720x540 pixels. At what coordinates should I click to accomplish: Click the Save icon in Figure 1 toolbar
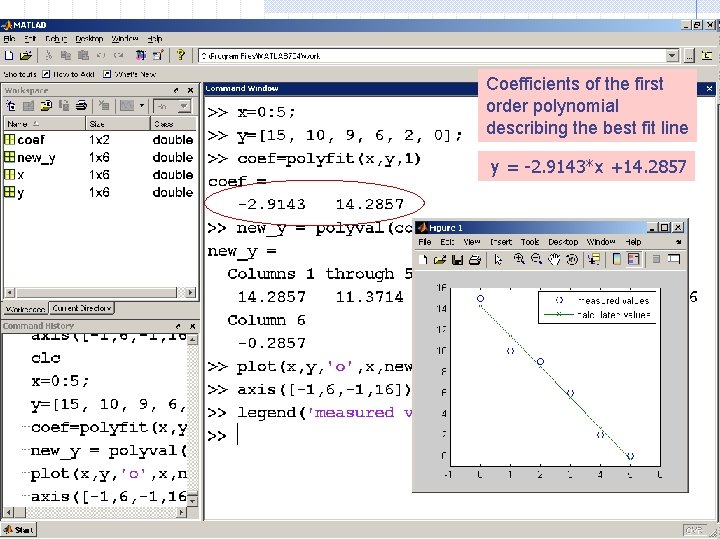[457, 259]
